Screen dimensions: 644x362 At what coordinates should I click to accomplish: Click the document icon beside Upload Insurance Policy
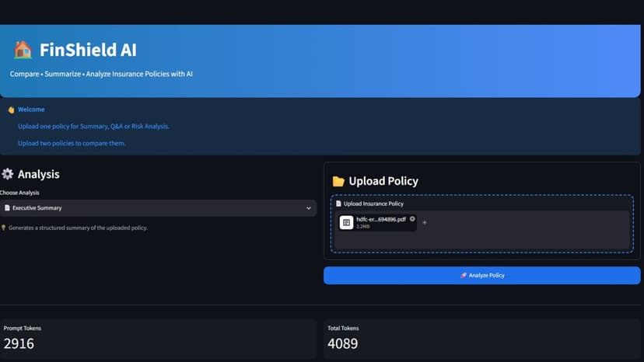338,204
